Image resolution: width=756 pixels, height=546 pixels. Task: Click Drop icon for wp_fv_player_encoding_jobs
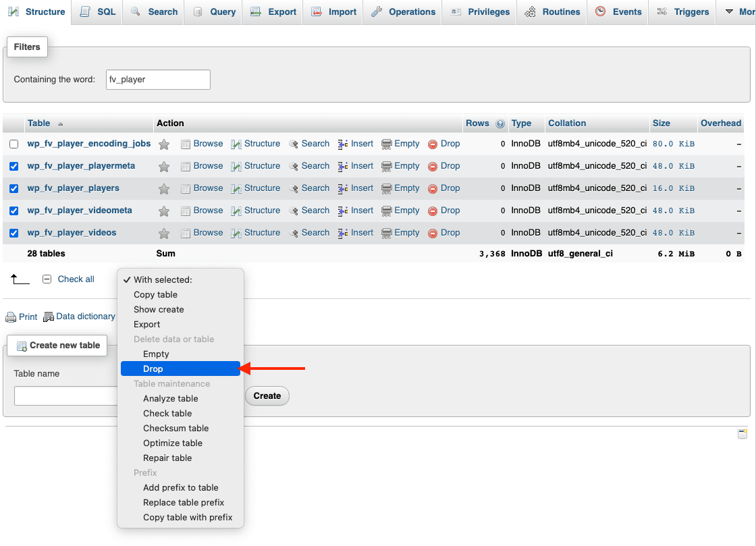point(433,144)
